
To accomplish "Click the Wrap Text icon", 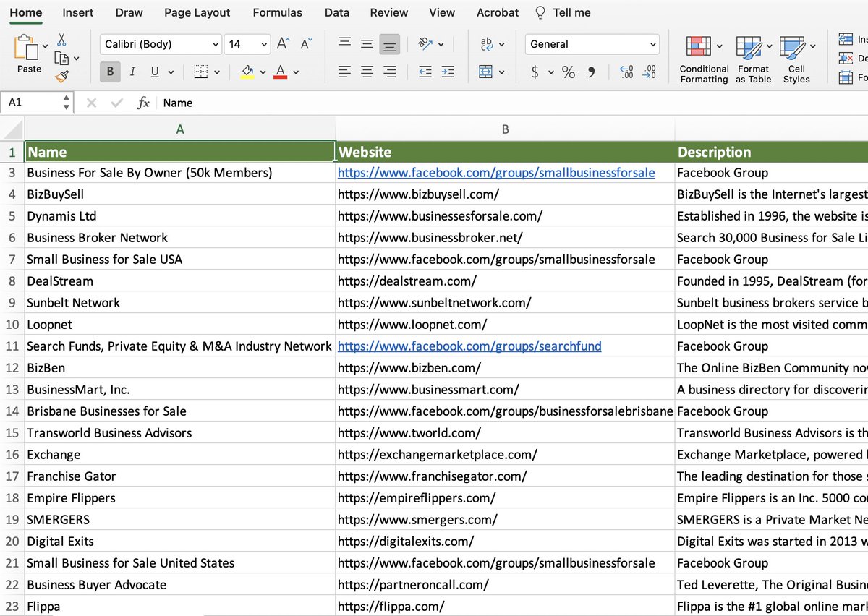I will point(488,44).
